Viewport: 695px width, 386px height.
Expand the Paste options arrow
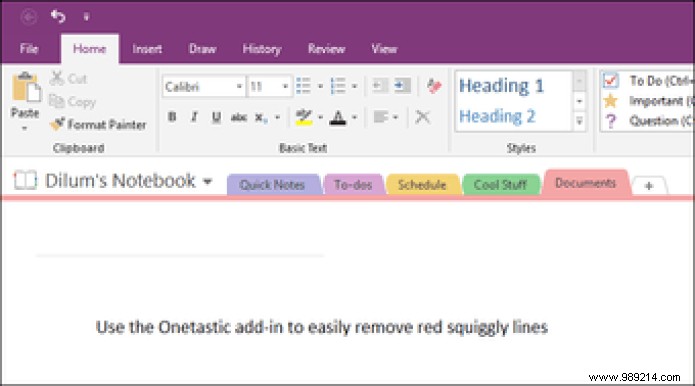click(25, 129)
